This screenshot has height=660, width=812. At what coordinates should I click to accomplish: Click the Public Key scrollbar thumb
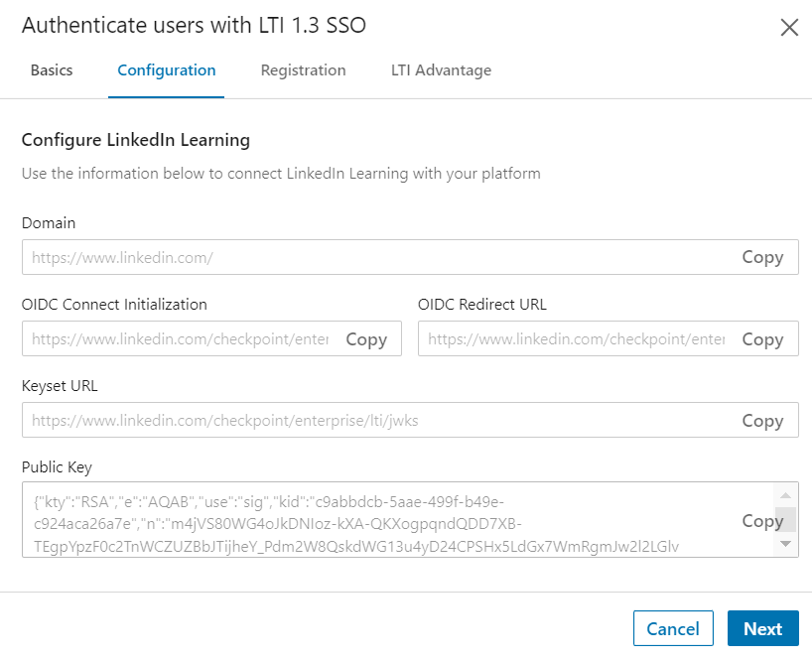coord(785,517)
